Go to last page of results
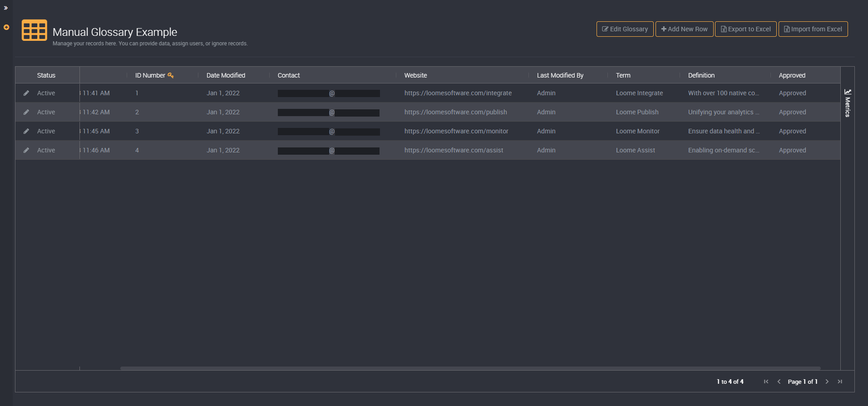868x406 pixels. 840,382
